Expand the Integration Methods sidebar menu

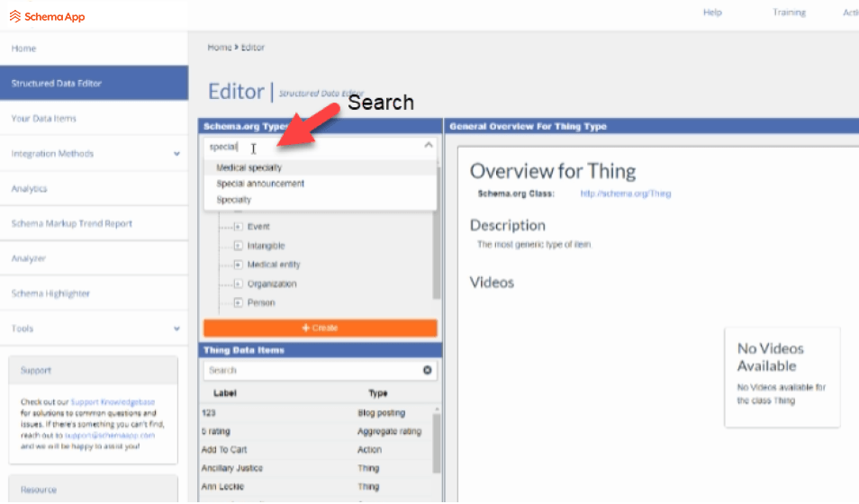pyautogui.click(x=176, y=154)
